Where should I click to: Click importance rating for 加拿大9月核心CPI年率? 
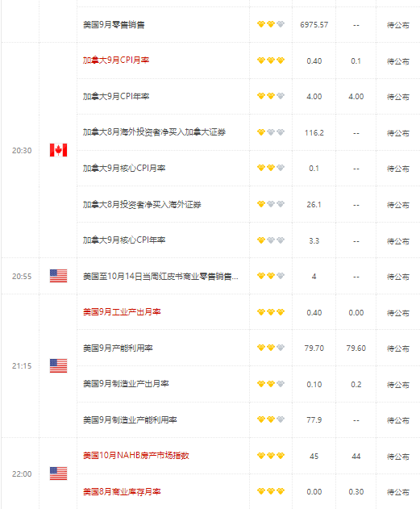271,240
